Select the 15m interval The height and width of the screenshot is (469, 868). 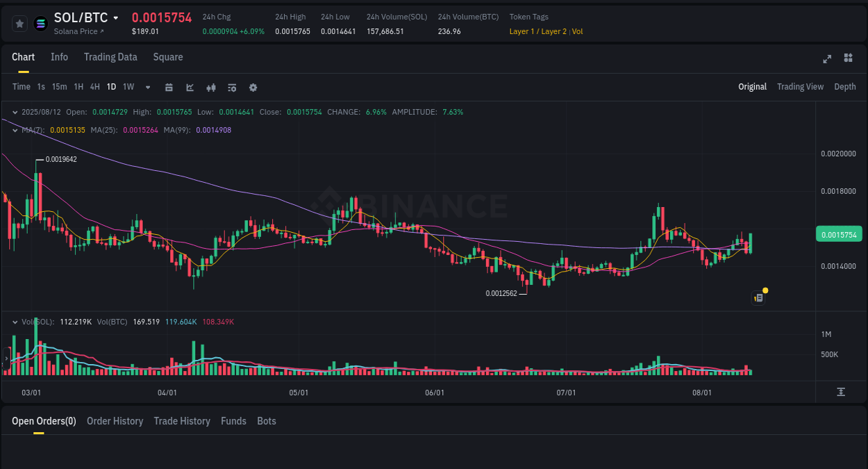pos(60,87)
